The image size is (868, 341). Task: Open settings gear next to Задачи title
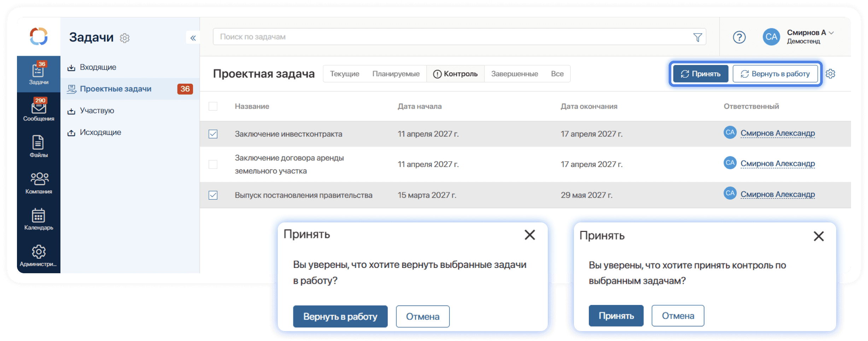[x=125, y=38]
